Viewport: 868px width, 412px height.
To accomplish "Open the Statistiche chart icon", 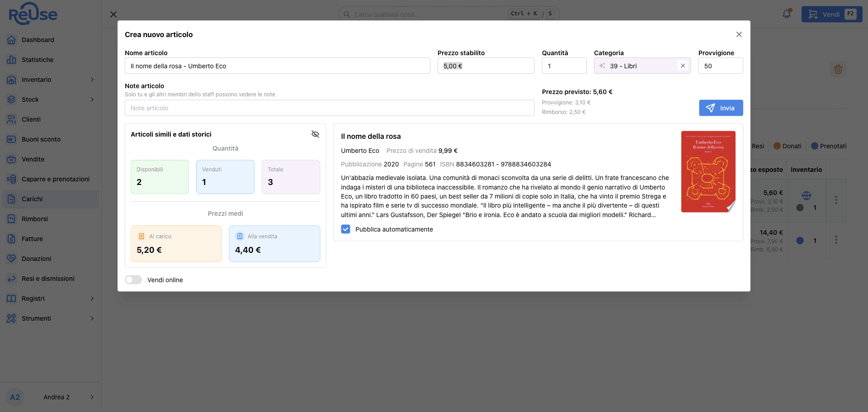I will pyautogui.click(x=11, y=60).
